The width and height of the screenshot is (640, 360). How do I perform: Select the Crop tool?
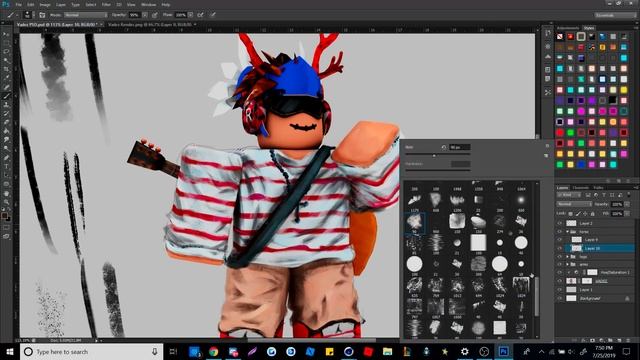pos(6,69)
